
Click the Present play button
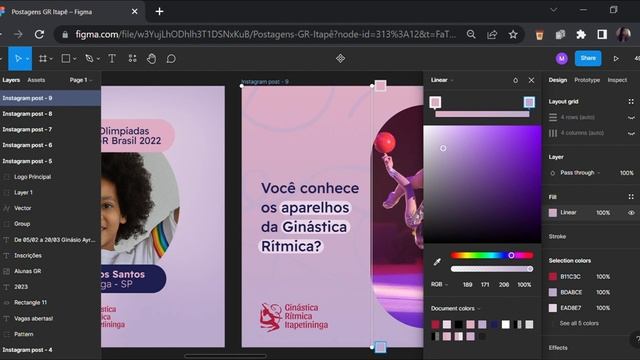[616, 59]
